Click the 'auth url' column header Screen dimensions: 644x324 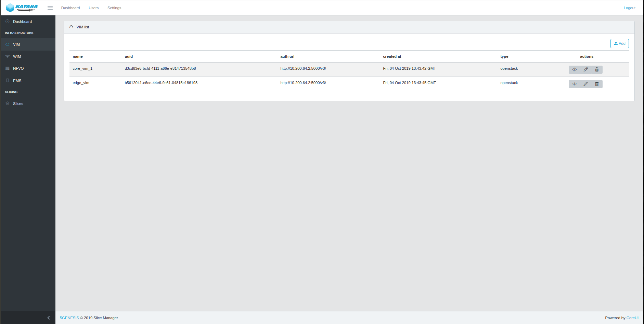[x=287, y=56]
